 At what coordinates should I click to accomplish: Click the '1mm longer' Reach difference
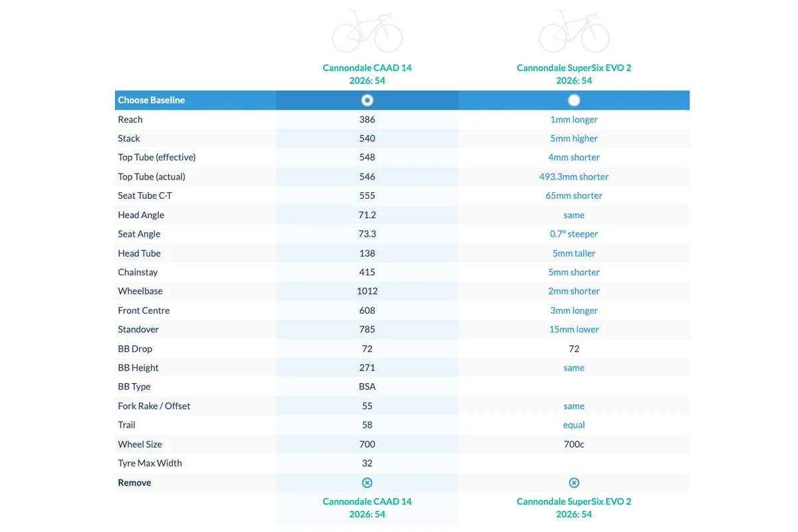tap(574, 120)
